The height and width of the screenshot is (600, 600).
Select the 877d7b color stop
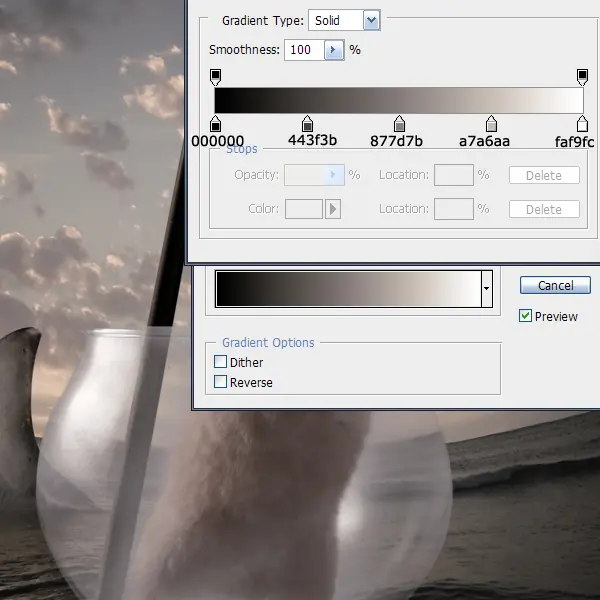pyautogui.click(x=399, y=124)
